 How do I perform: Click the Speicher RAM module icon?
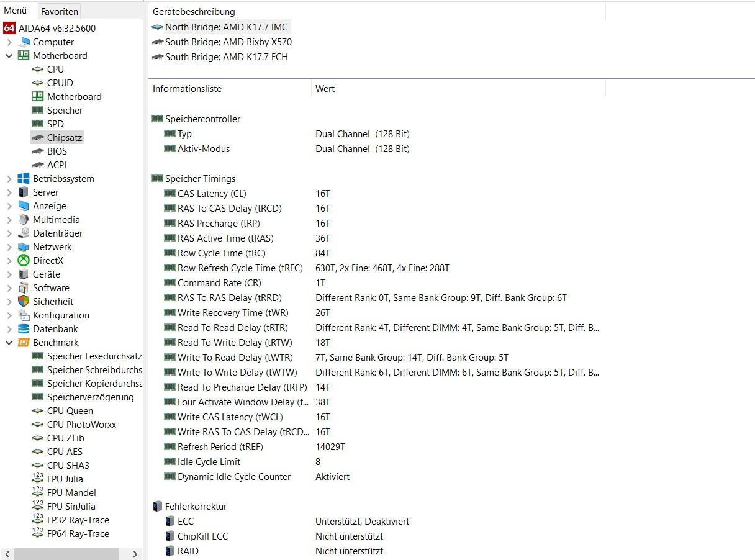[37, 111]
